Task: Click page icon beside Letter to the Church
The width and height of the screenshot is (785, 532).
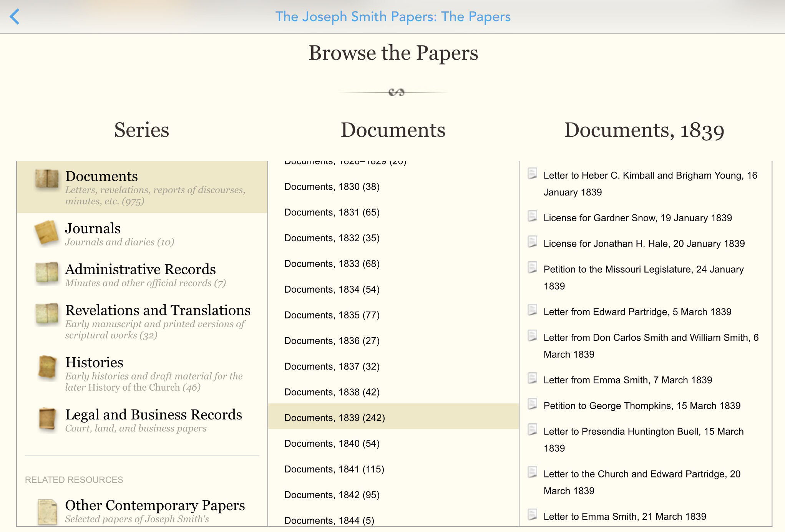Action: (x=533, y=472)
